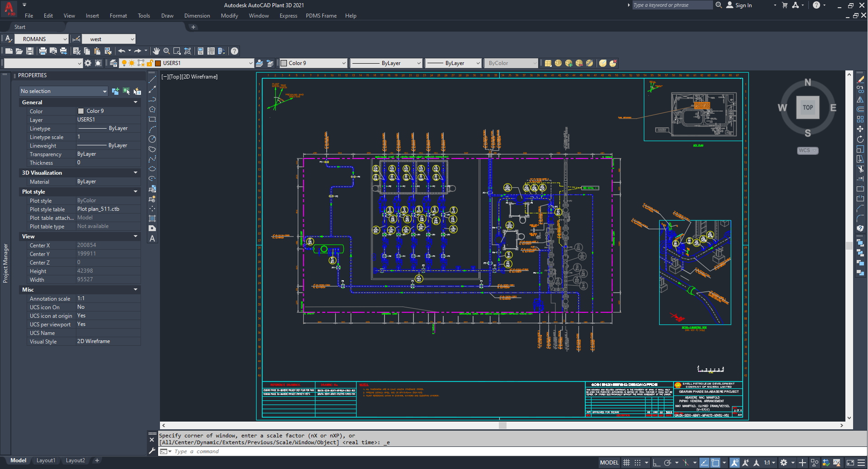Click the Quick Select icon in Properties
This screenshot has height=469, width=868.
click(137, 91)
